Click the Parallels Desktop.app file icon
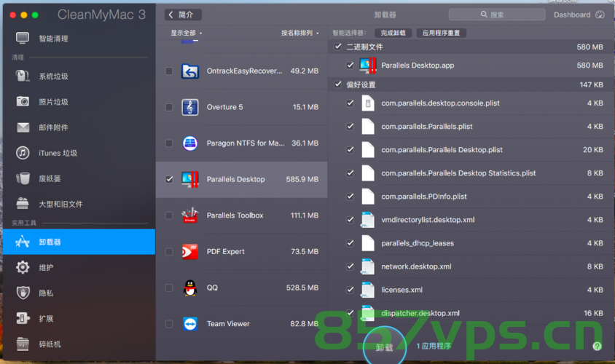The width and height of the screenshot is (615, 364). pos(368,66)
